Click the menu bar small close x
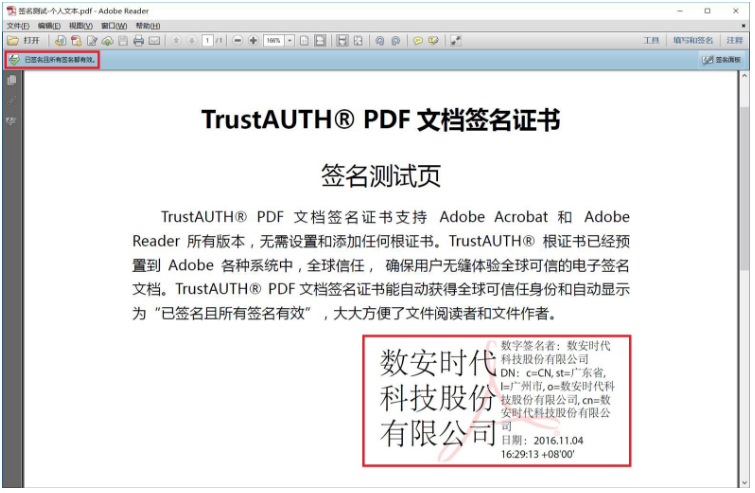Screen dimensions: 755x493 click(x=744, y=26)
